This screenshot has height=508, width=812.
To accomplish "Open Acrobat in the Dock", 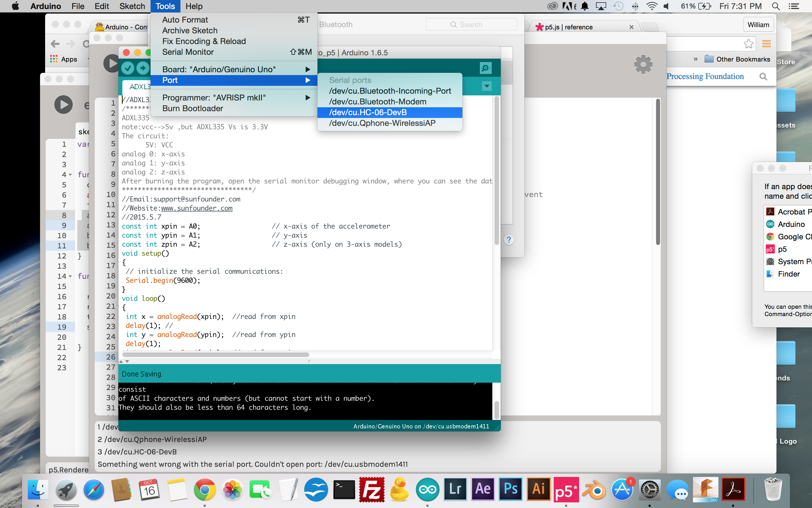I will [x=733, y=489].
